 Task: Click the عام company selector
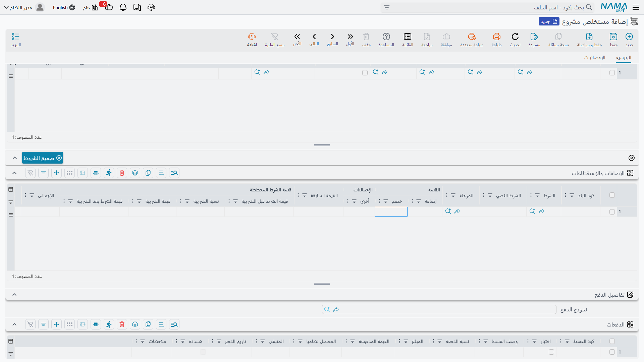click(90, 7)
